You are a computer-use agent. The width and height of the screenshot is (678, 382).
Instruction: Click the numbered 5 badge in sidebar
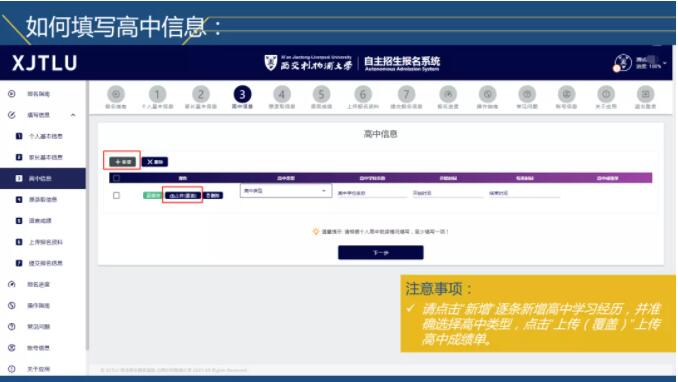coord(19,221)
